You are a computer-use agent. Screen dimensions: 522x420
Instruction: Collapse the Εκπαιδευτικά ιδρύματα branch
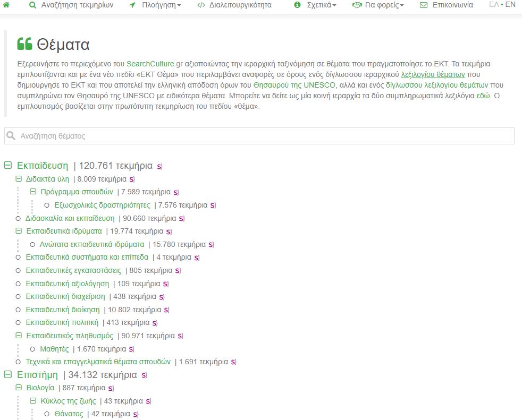pos(19,231)
